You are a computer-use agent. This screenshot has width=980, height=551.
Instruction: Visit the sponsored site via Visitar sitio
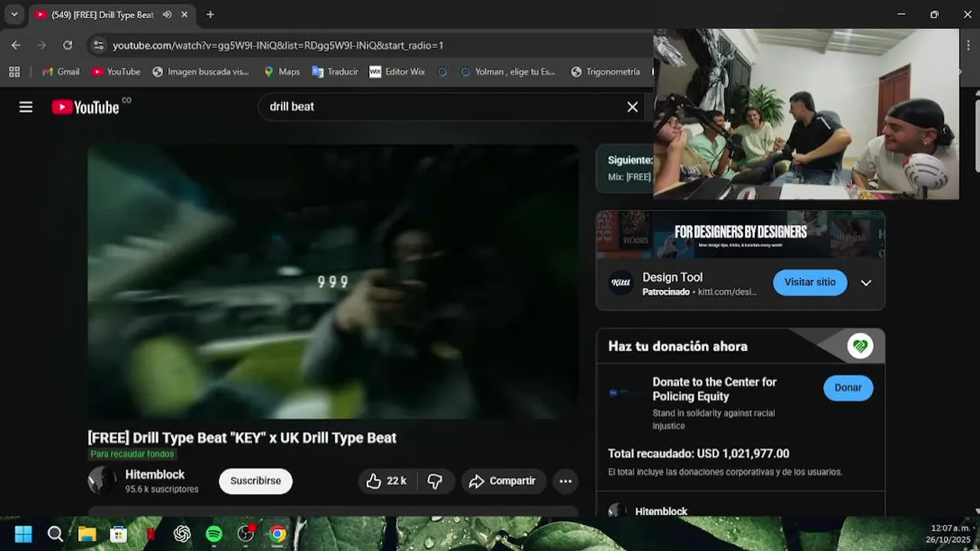pos(810,282)
